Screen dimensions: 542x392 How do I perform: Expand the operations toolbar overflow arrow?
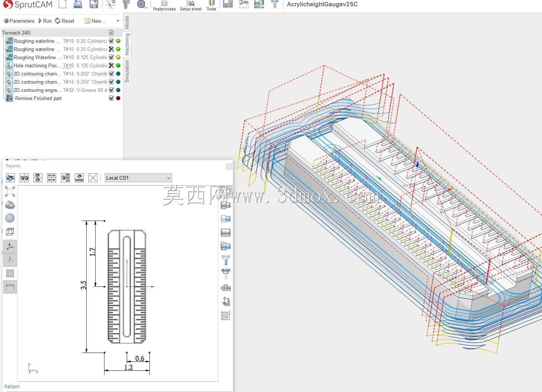tap(118, 21)
